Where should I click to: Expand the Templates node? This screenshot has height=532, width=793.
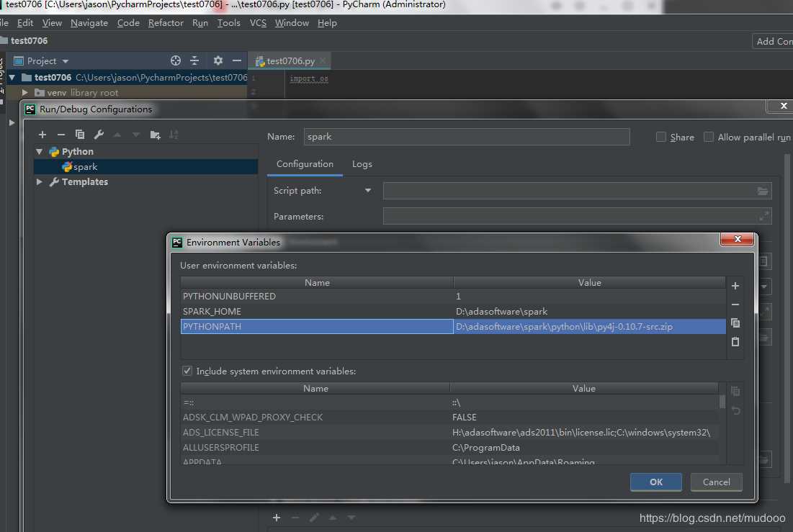point(40,181)
